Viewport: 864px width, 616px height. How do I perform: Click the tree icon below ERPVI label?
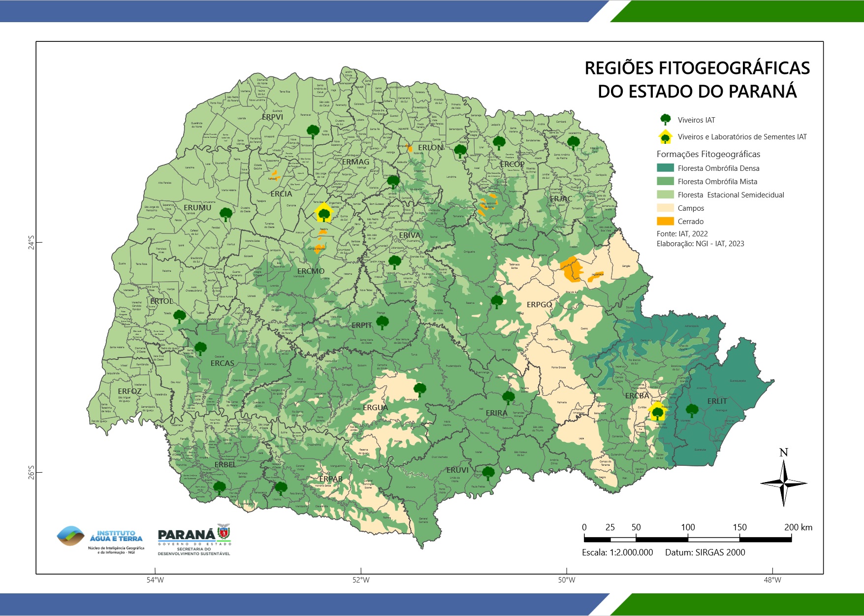pyautogui.click(x=313, y=131)
